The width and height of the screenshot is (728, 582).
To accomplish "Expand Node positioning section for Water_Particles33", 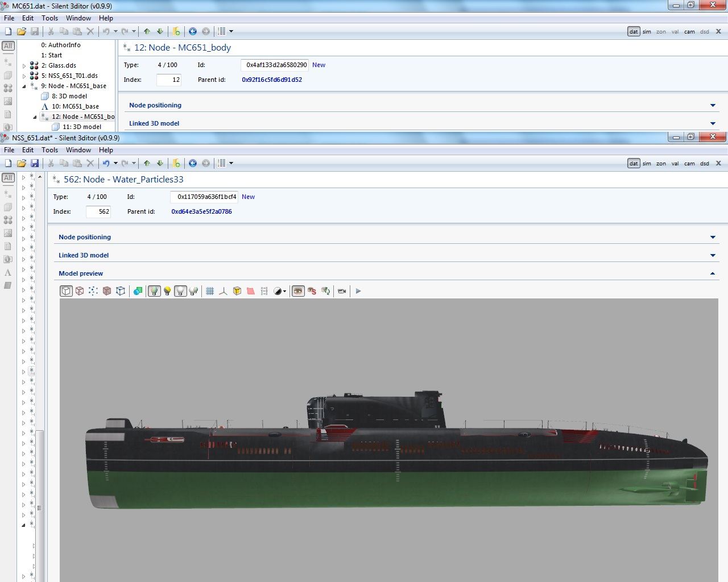I will (713, 238).
